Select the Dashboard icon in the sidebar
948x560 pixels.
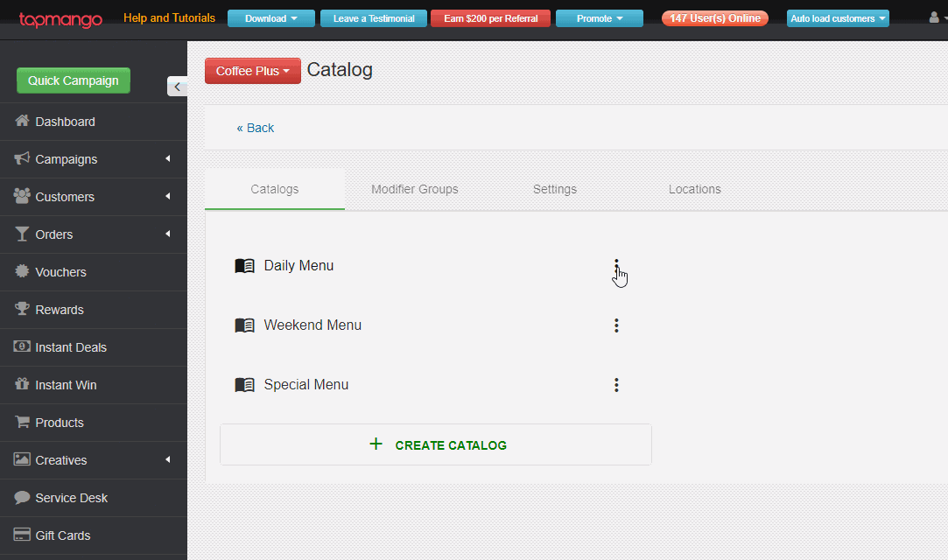23,122
